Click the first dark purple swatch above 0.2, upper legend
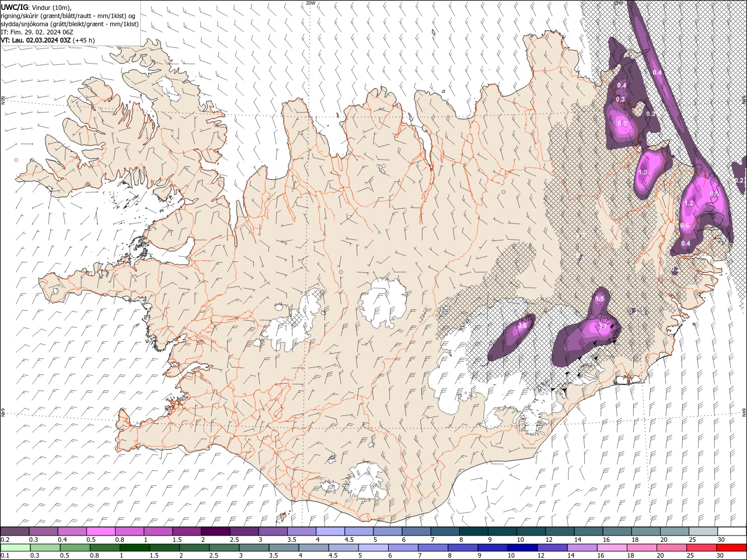This screenshot has width=747, height=560. (x=15, y=531)
